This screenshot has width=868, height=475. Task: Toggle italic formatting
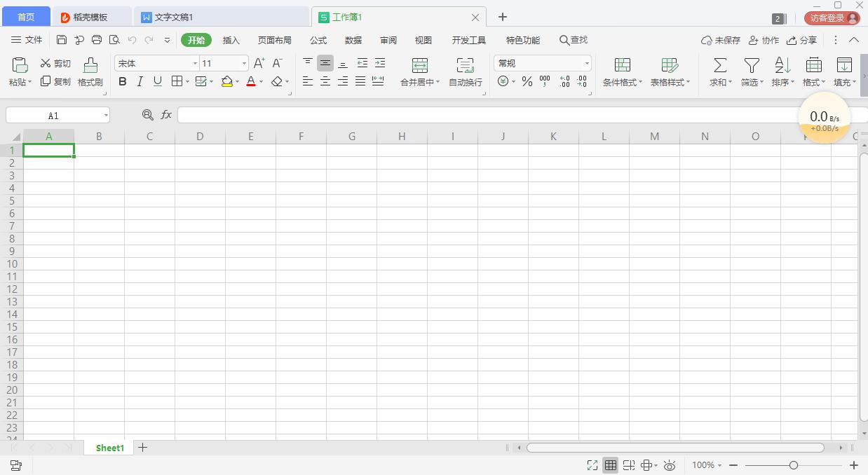click(140, 82)
